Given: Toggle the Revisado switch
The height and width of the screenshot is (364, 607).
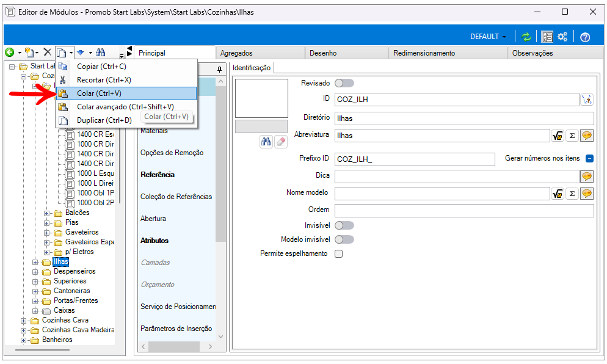Looking at the screenshot, I should (x=344, y=83).
